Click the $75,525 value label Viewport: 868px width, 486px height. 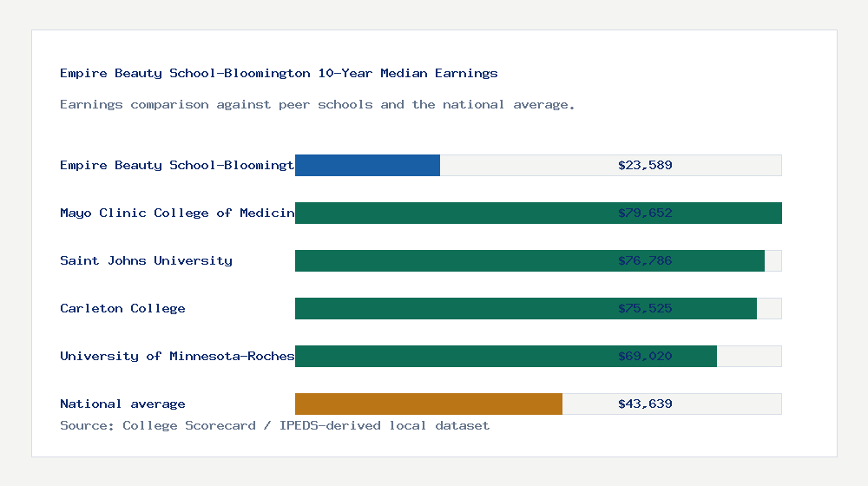(645, 308)
